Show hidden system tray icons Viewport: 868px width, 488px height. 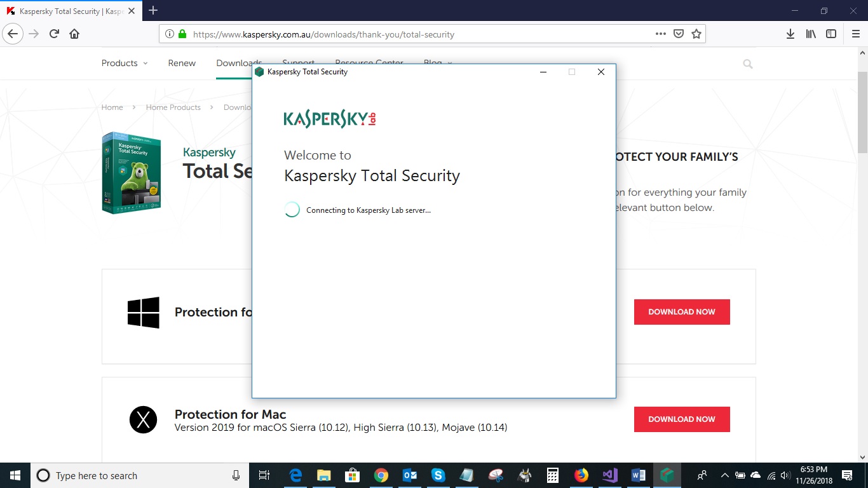coord(724,475)
